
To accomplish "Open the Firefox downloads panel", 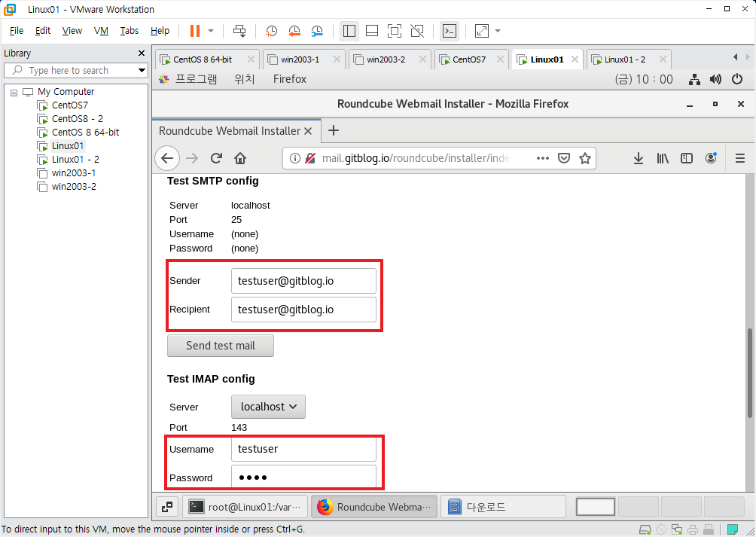I will (x=639, y=158).
